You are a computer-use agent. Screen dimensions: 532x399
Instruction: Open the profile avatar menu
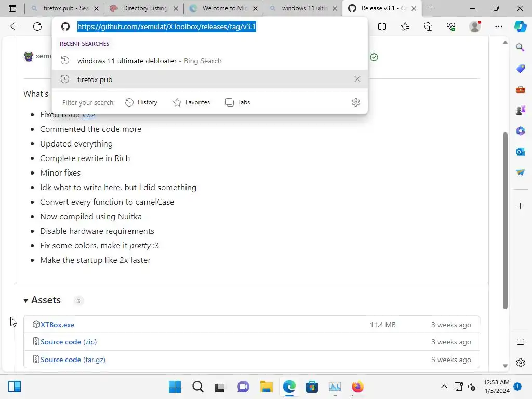click(x=475, y=26)
